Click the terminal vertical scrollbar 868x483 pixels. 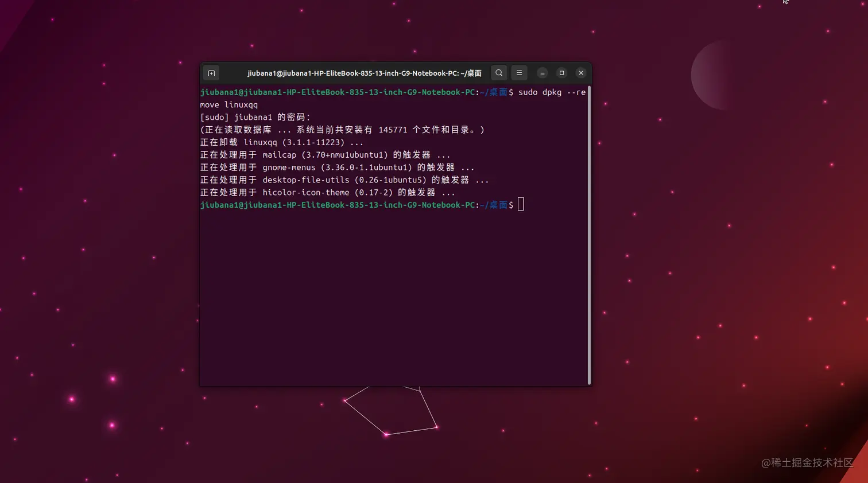click(x=589, y=235)
